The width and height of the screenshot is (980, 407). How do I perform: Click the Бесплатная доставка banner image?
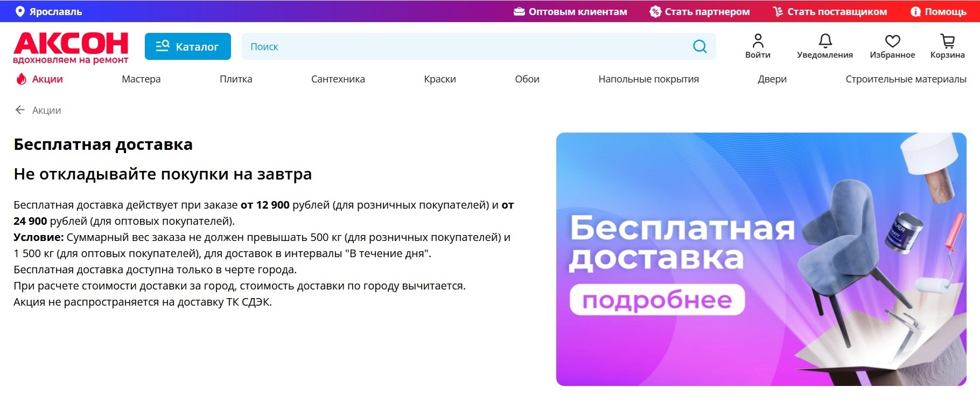pos(761,259)
